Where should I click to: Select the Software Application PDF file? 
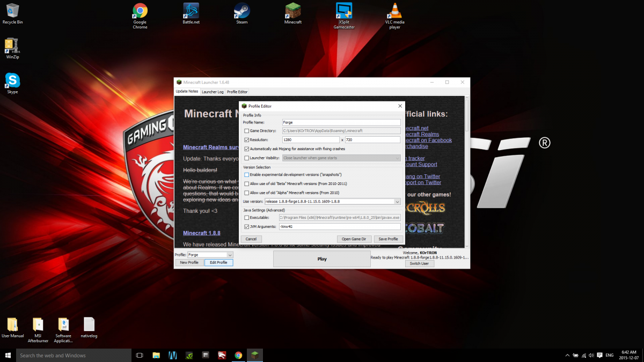point(63,330)
